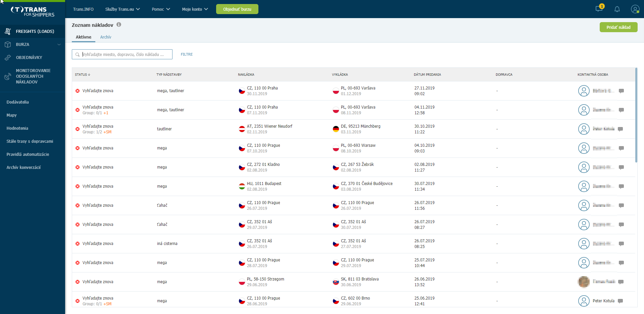Open chat icon for Wiener Neudorf row
Viewport: 644px width, 314px height.
point(621,129)
